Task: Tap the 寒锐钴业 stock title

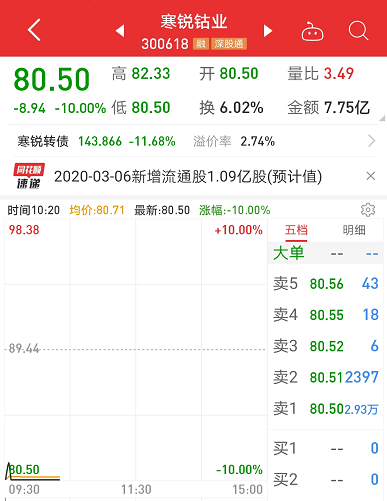Action: pos(194,22)
